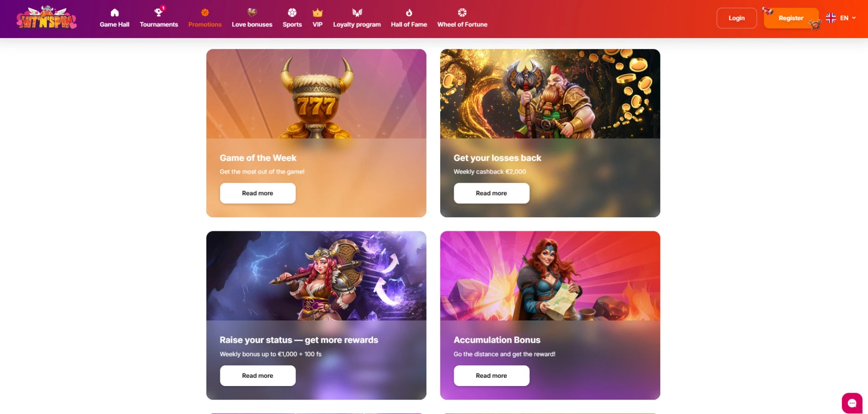The width and height of the screenshot is (868, 414).
Task: Click the Love bonuses heart icon
Action: tap(252, 12)
